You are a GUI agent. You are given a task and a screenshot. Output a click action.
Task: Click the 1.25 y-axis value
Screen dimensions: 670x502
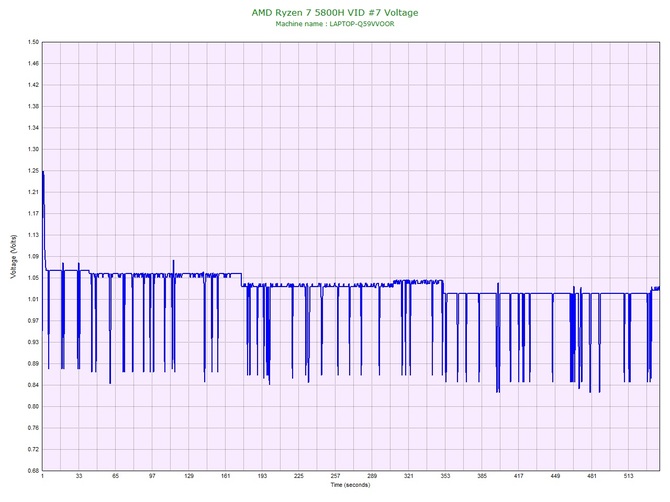(x=33, y=171)
